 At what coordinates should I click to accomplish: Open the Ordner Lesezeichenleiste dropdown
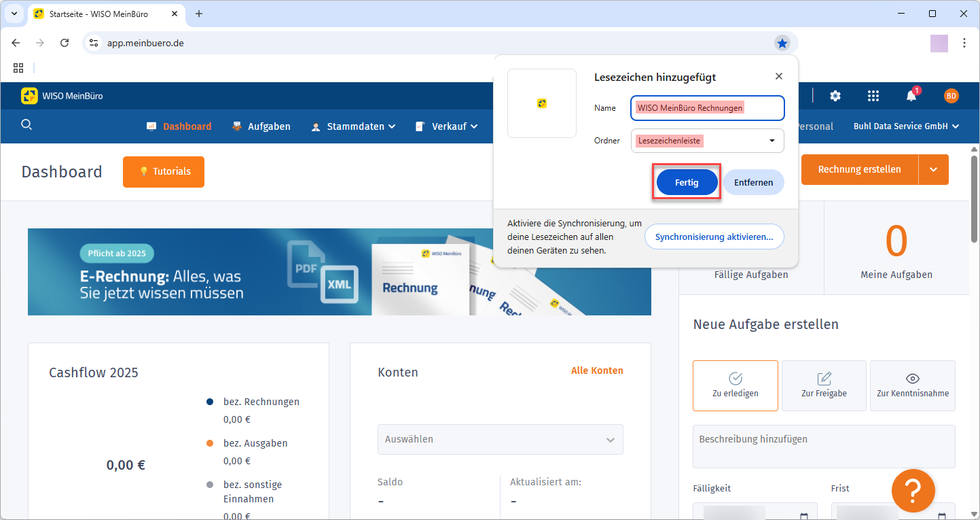708,141
